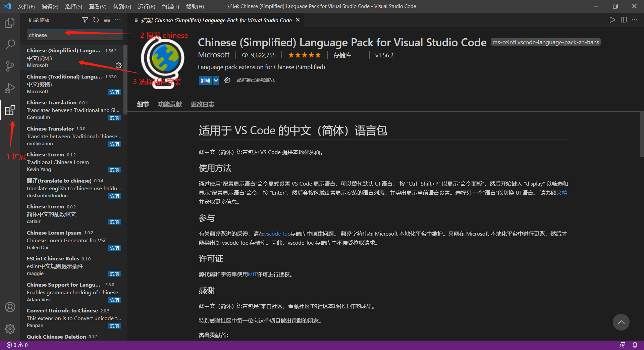
Task: Open Extensions panel ... views menu
Action: point(118,20)
